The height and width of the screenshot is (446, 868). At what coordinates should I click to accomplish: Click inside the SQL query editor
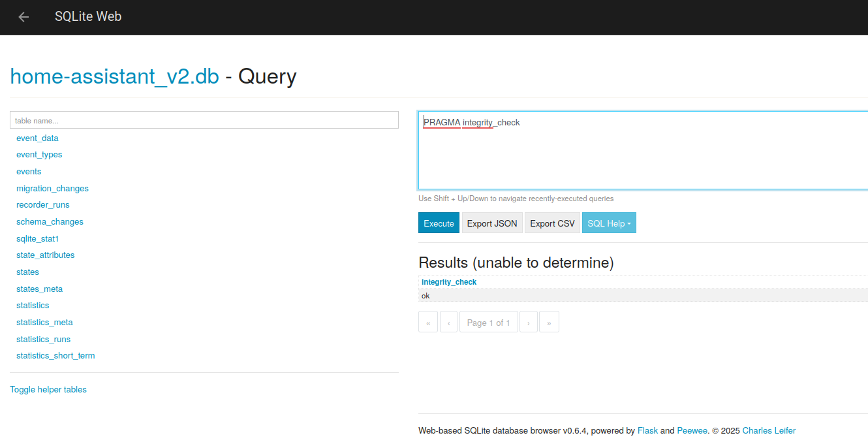pos(643,150)
